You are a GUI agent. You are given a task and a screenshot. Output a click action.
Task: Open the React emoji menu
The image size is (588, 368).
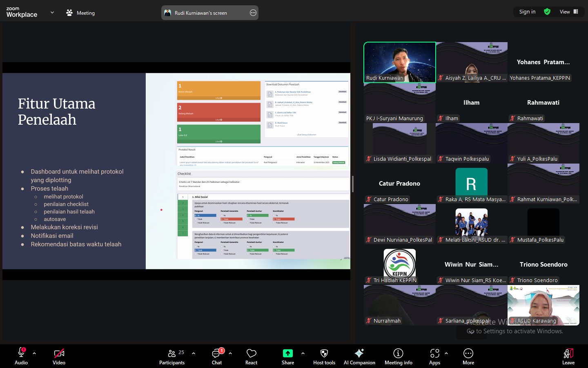[x=251, y=357]
